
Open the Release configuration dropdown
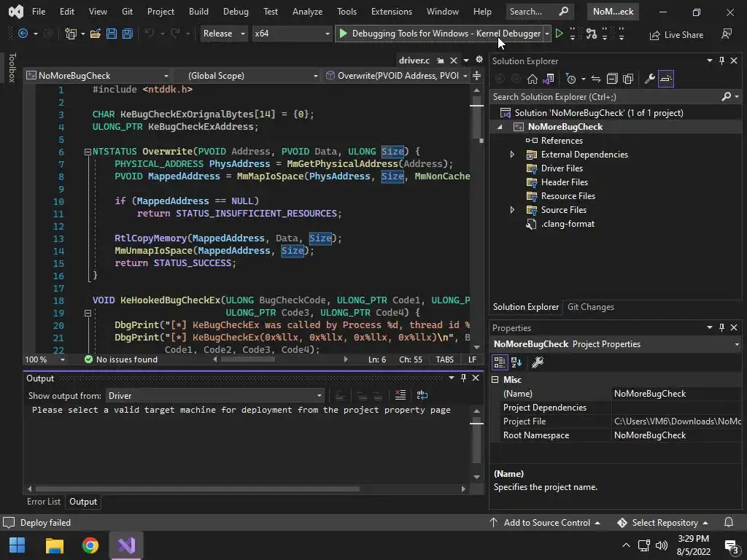[x=223, y=34]
